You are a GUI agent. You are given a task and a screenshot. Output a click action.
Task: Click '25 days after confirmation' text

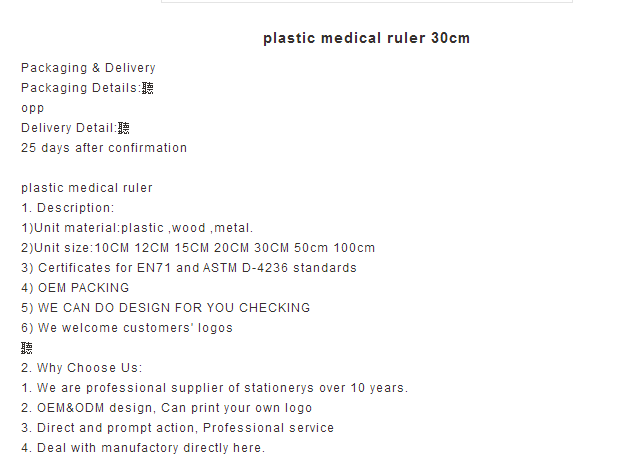click(x=104, y=148)
